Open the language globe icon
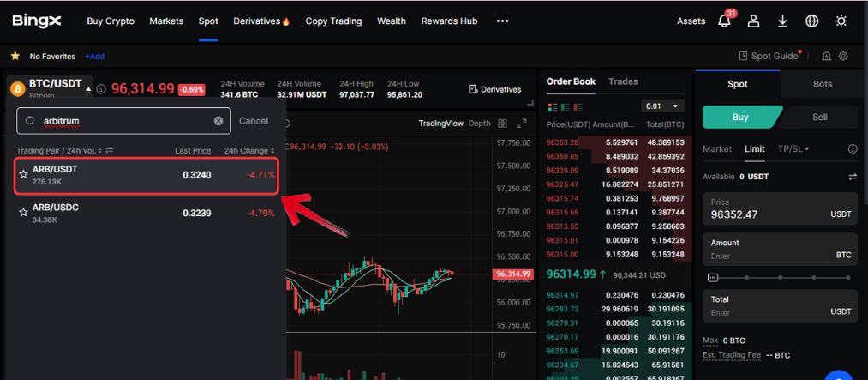Screen dimensions: 868x380 tap(811, 21)
